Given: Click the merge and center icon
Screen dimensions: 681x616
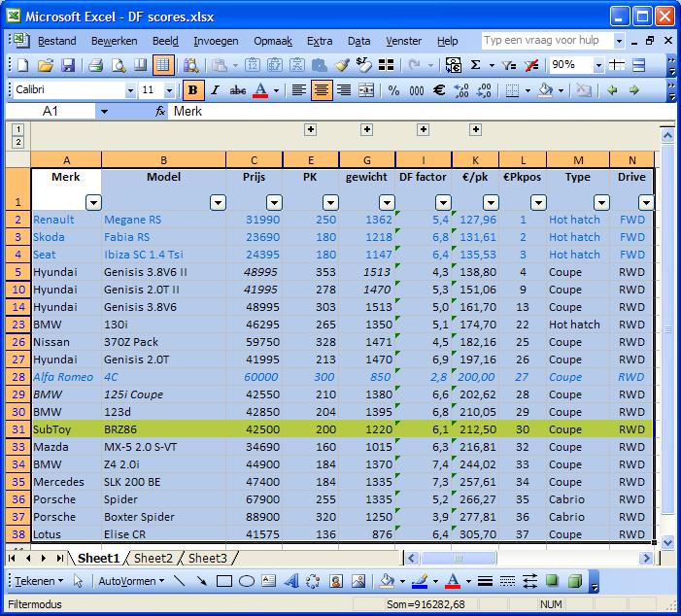Looking at the screenshot, I should tap(366, 90).
